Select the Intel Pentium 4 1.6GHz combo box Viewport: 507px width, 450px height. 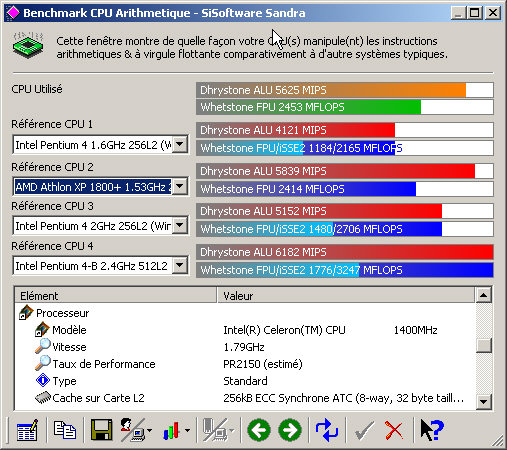[x=100, y=145]
